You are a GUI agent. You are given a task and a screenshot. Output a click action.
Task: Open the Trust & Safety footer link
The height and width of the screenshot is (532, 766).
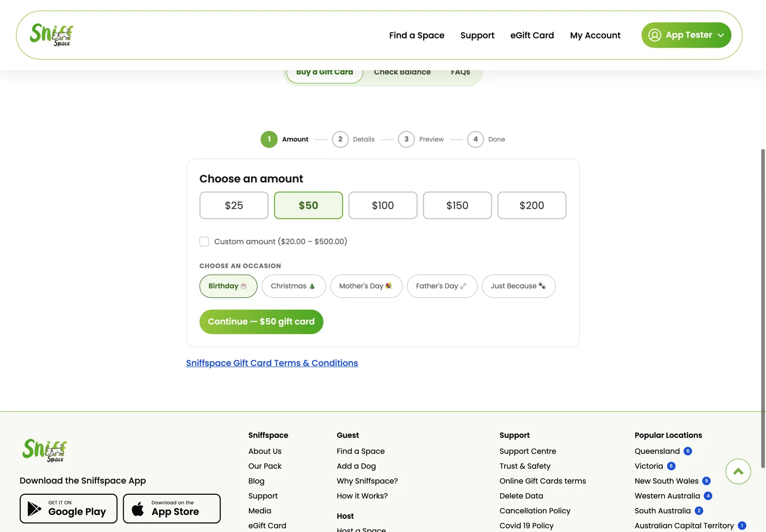point(525,466)
